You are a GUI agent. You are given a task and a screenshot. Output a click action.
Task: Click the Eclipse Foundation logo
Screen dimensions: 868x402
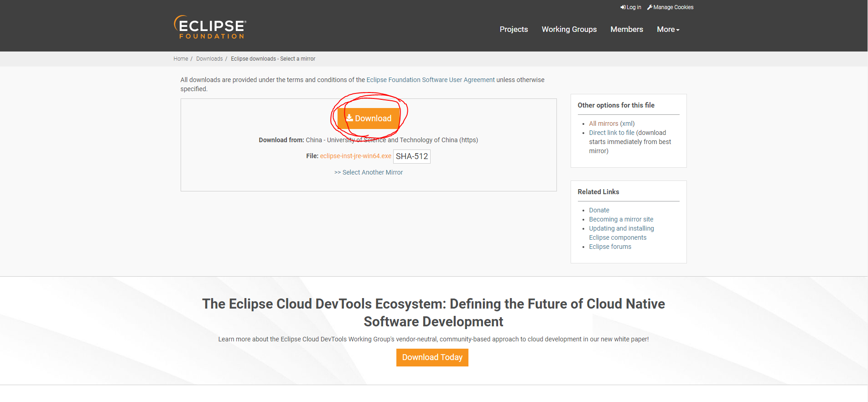(210, 27)
